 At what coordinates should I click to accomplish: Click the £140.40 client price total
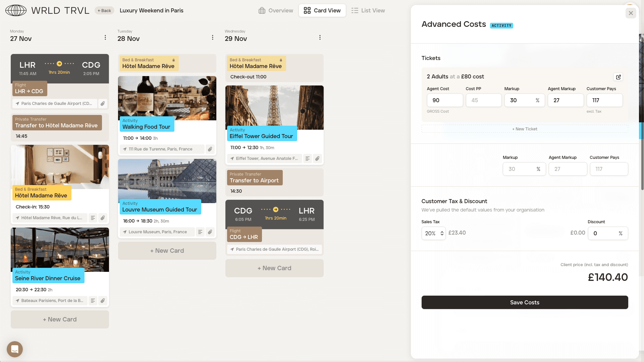[x=608, y=277]
